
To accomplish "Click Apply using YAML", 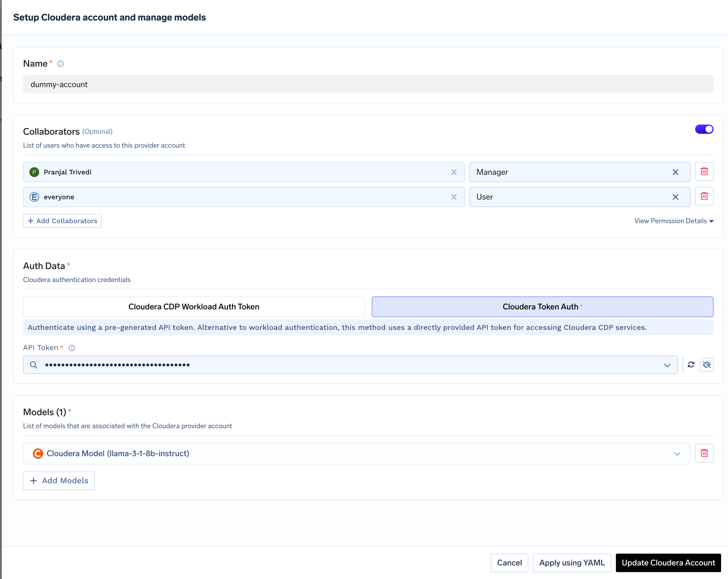I will tap(572, 563).
